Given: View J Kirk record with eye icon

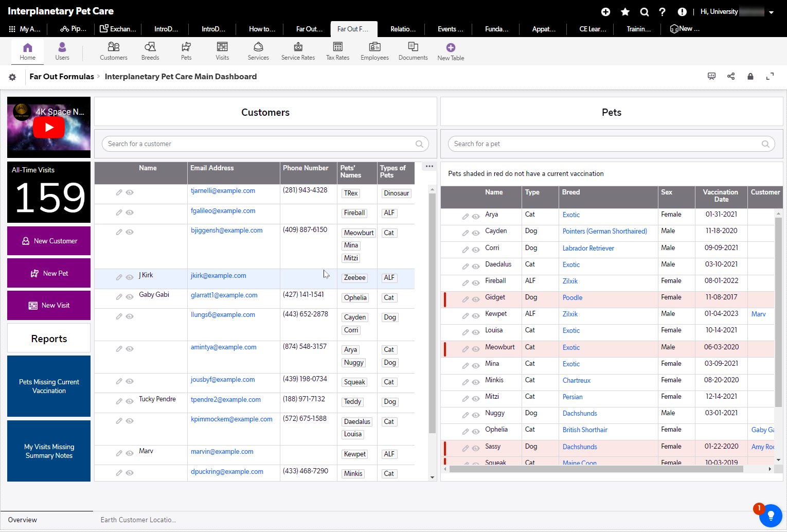Looking at the screenshot, I should (130, 277).
